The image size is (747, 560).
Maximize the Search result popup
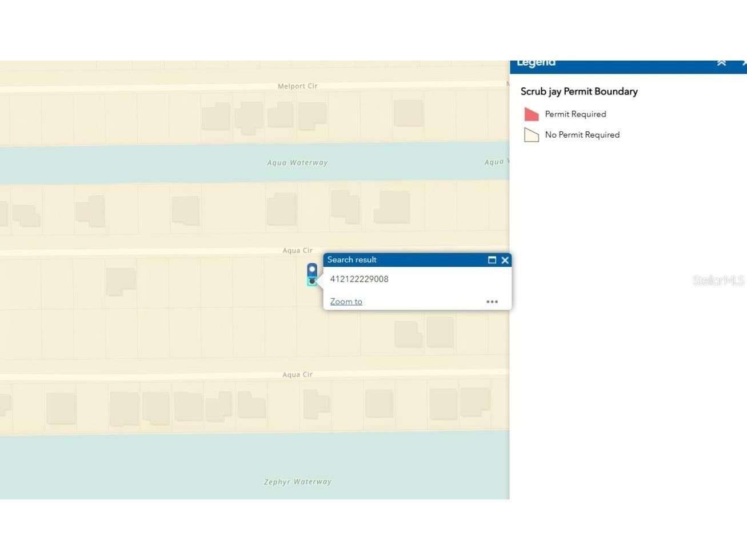click(x=492, y=260)
